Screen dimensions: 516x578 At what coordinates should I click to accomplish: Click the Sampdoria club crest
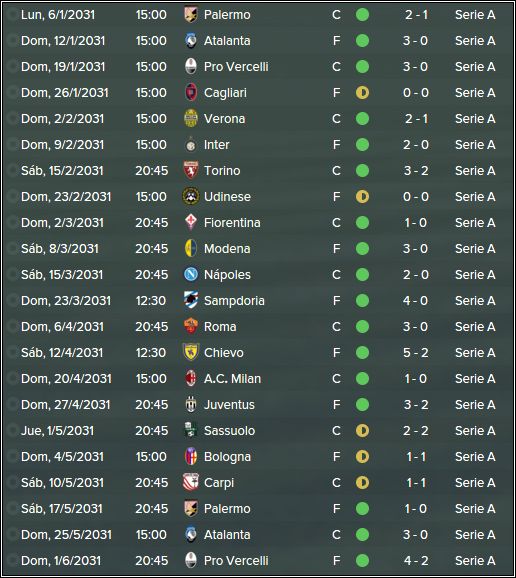191,300
